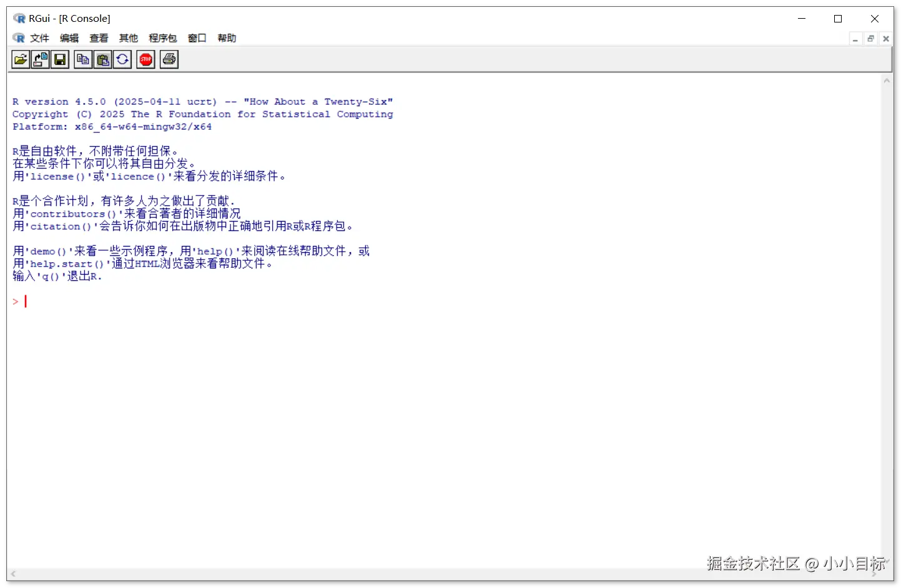This screenshot has height=588, width=901.
Task: Save workspace via the floppy disk icon
Action: tap(60, 59)
